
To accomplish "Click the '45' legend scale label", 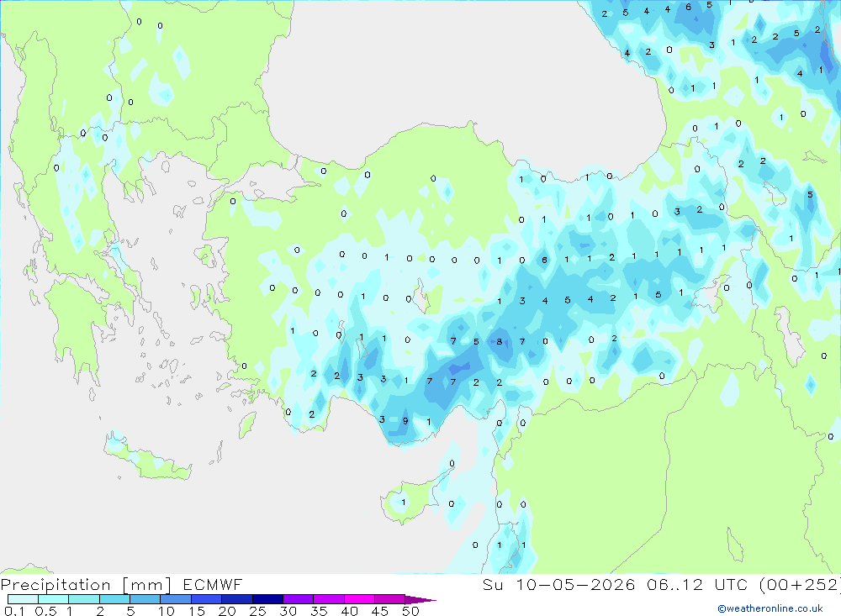I will click(380, 611).
